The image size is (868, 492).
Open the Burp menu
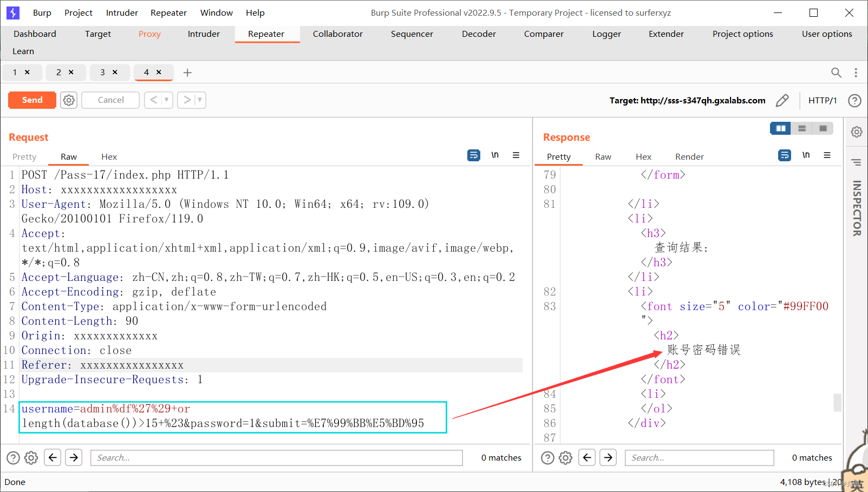(x=42, y=13)
